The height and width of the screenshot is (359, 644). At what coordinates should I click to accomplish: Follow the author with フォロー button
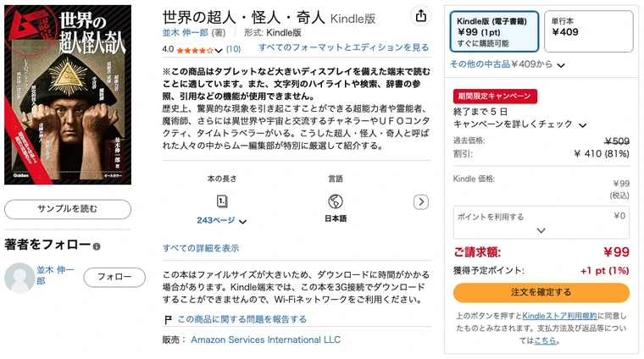(114, 278)
